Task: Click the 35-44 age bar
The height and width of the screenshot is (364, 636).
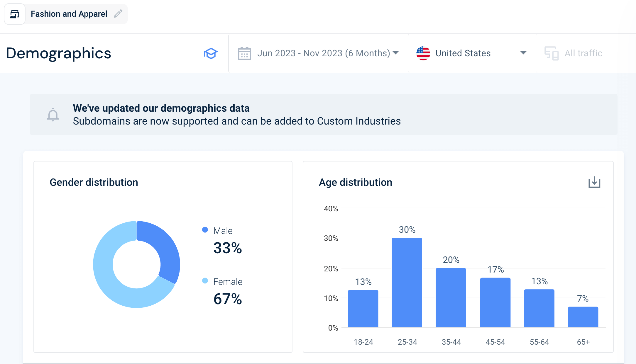Action: pos(451,298)
